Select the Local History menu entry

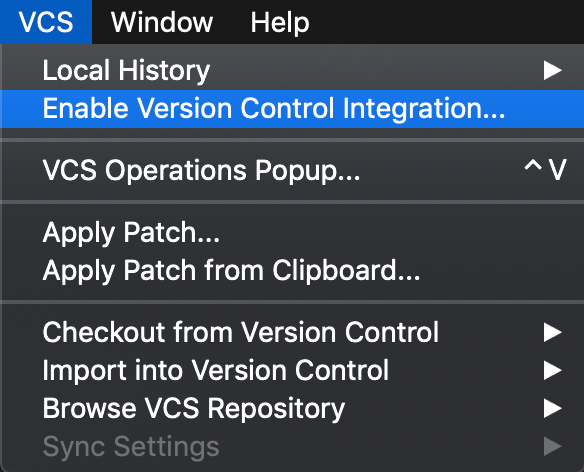point(292,70)
